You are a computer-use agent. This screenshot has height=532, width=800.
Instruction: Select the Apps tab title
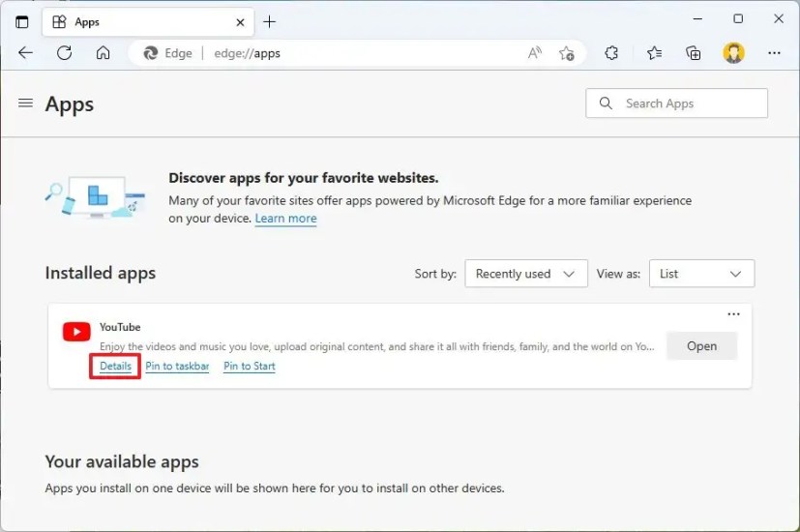click(x=87, y=22)
